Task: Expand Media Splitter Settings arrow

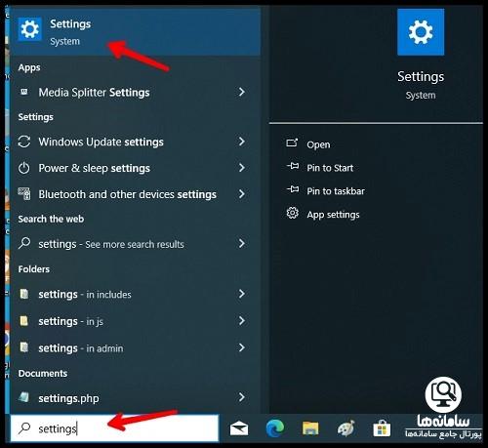Action: click(242, 92)
